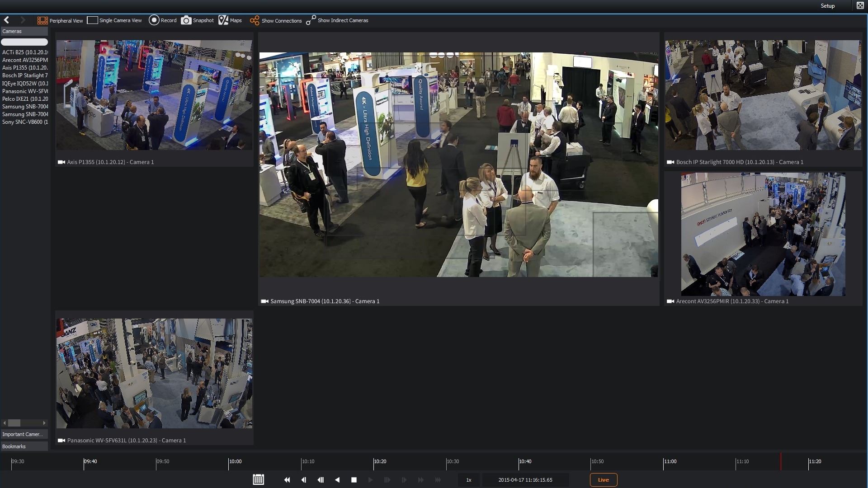
Task: Click the fastest forward skip button
Action: tap(438, 480)
